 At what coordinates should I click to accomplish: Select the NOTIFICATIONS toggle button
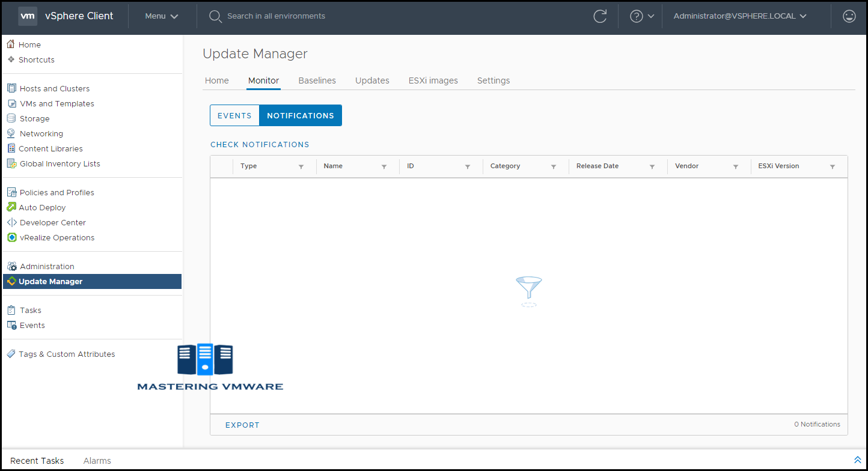coord(301,115)
